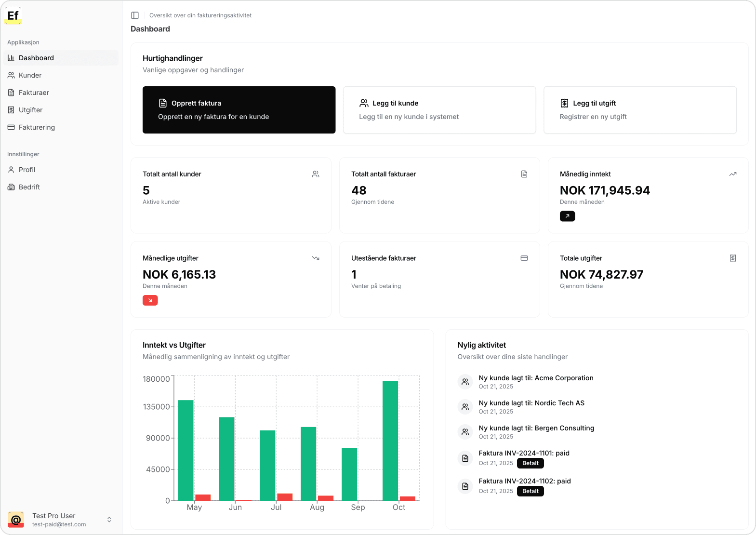Click the Opprett faktura quick action

(x=239, y=110)
